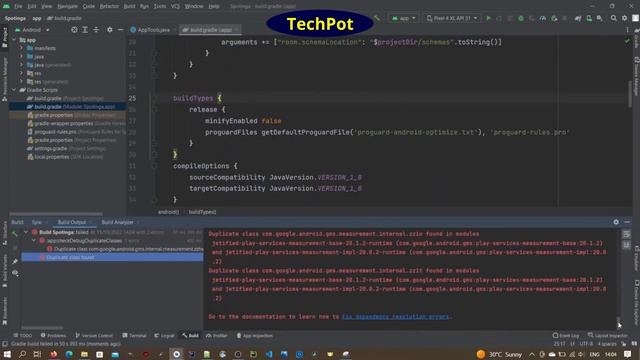Click the editor tabs more options icon
This screenshot has width=640, height=360.
point(627,30)
